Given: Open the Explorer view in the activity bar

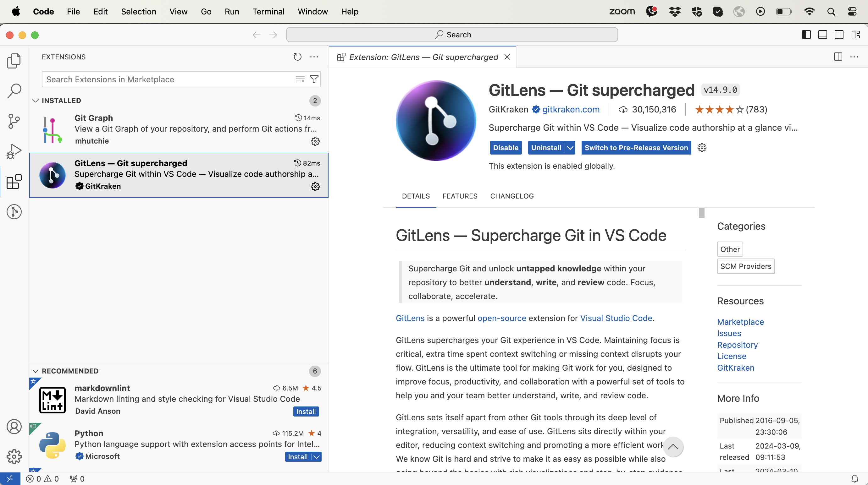Looking at the screenshot, I should tap(14, 61).
